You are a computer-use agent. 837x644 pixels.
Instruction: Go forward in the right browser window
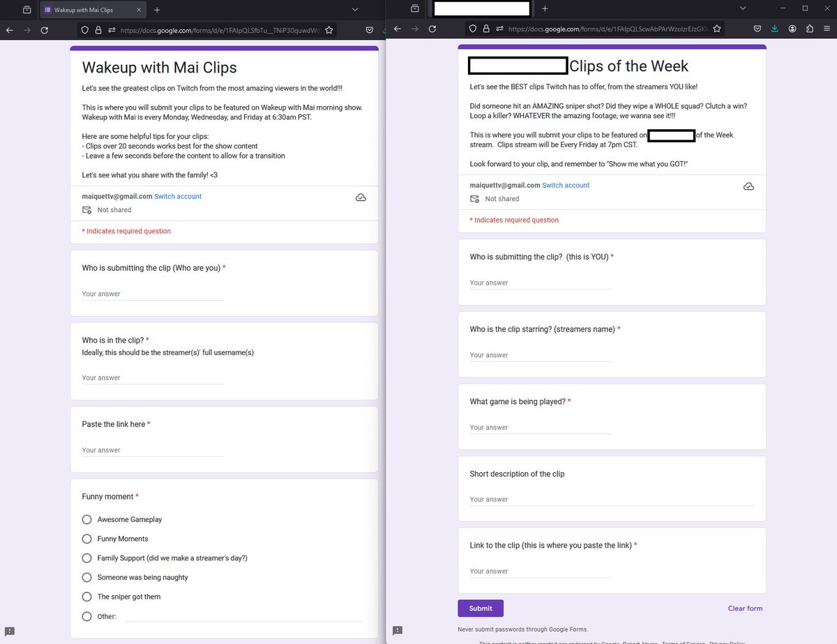tap(415, 29)
